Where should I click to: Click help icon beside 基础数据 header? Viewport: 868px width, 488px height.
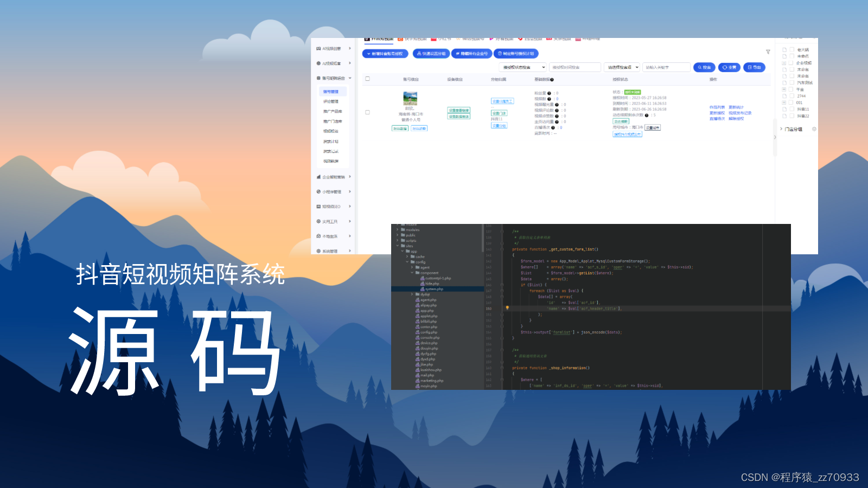click(x=552, y=80)
